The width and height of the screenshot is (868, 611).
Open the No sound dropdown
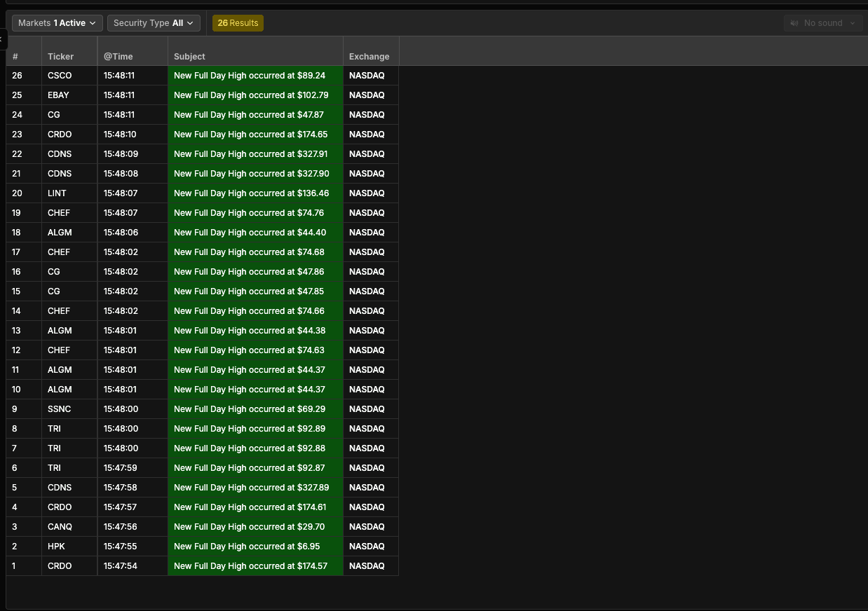824,23
